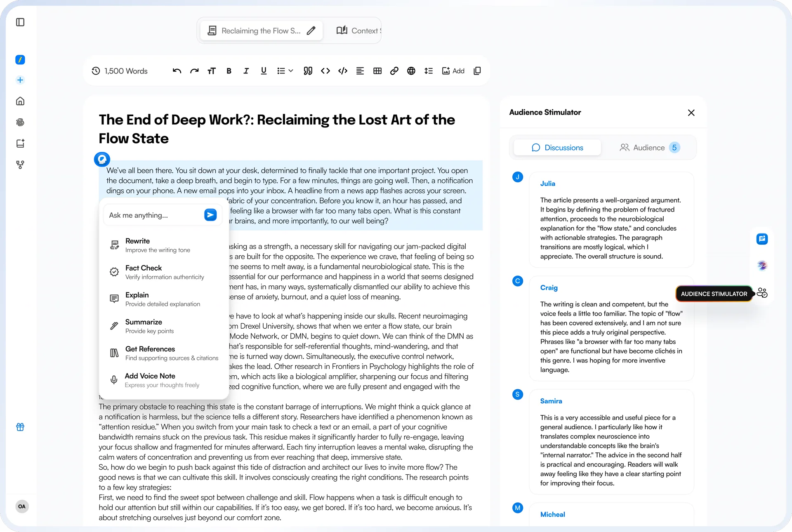The height and width of the screenshot is (532, 792).
Task: Open the note-with-sparkle sidebar icon
Action: (20, 144)
